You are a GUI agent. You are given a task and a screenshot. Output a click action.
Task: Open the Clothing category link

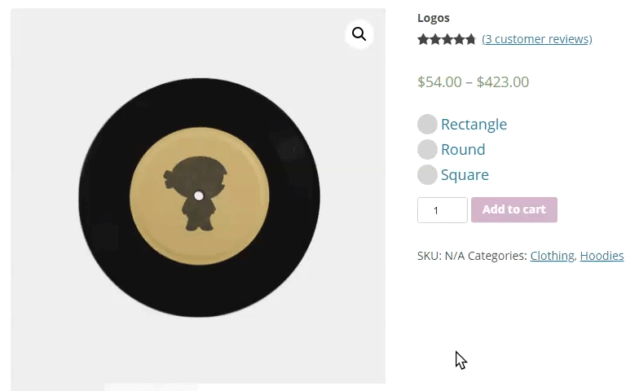click(552, 256)
